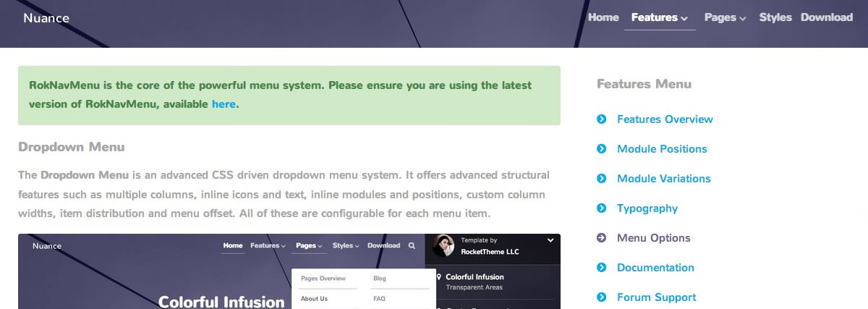Click arrow icon beside Documentation
This screenshot has width=868, height=309.
[601, 268]
